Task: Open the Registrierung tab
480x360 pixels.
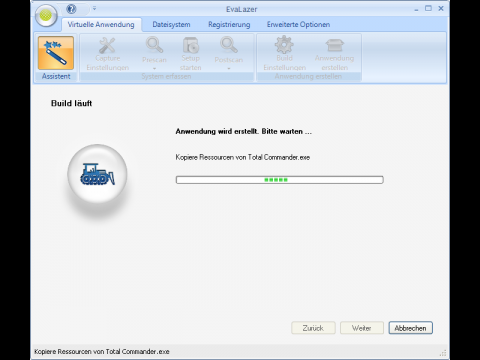Action: point(229,25)
